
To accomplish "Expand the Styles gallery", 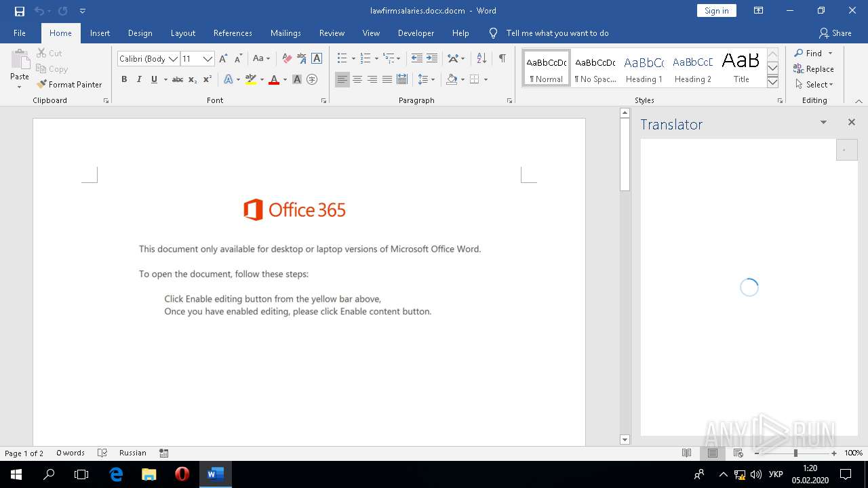I will point(772,82).
